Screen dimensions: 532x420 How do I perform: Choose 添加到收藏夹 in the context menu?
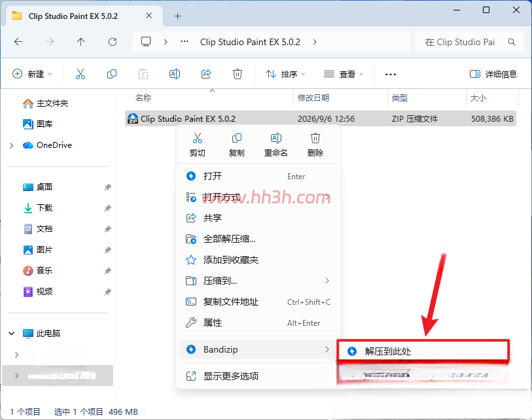(258, 260)
